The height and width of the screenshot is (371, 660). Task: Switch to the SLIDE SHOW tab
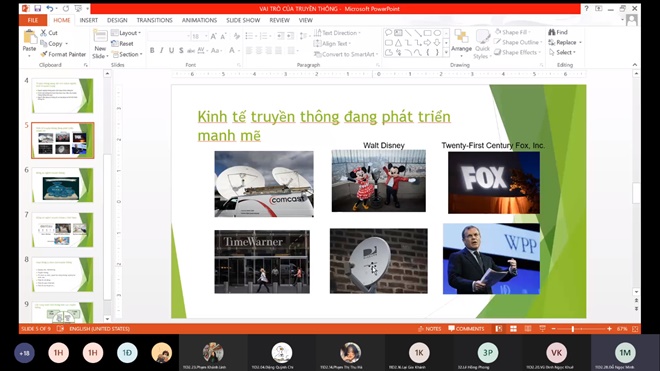point(243,20)
